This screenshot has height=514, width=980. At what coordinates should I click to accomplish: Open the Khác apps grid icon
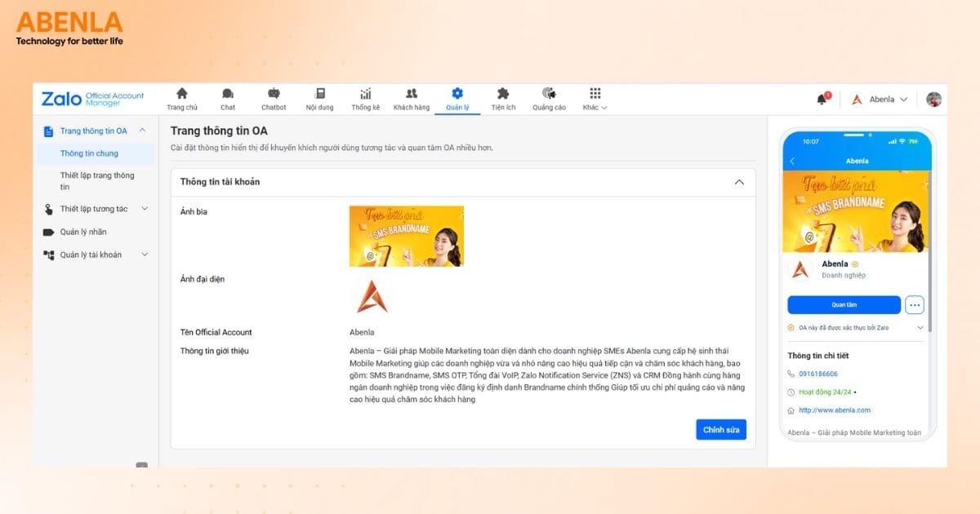click(x=595, y=93)
